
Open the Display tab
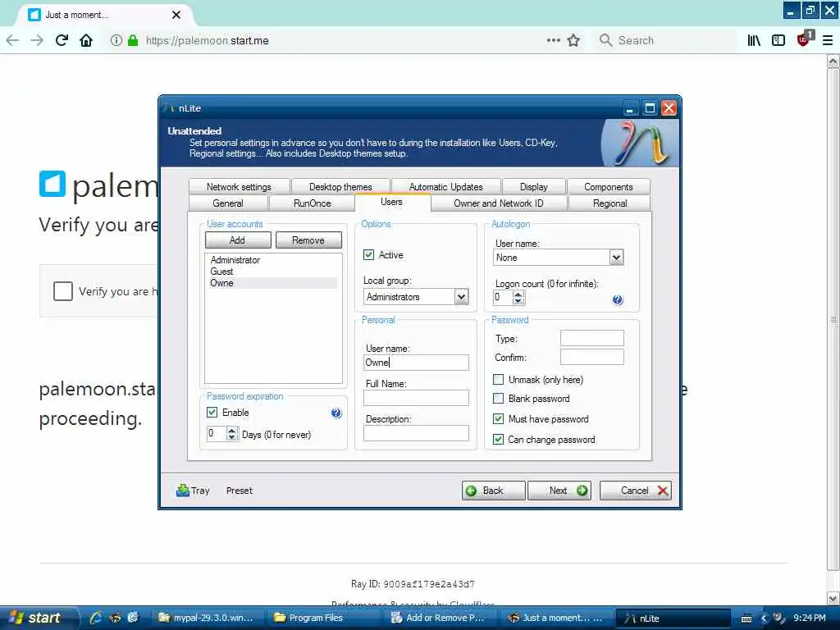[533, 187]
